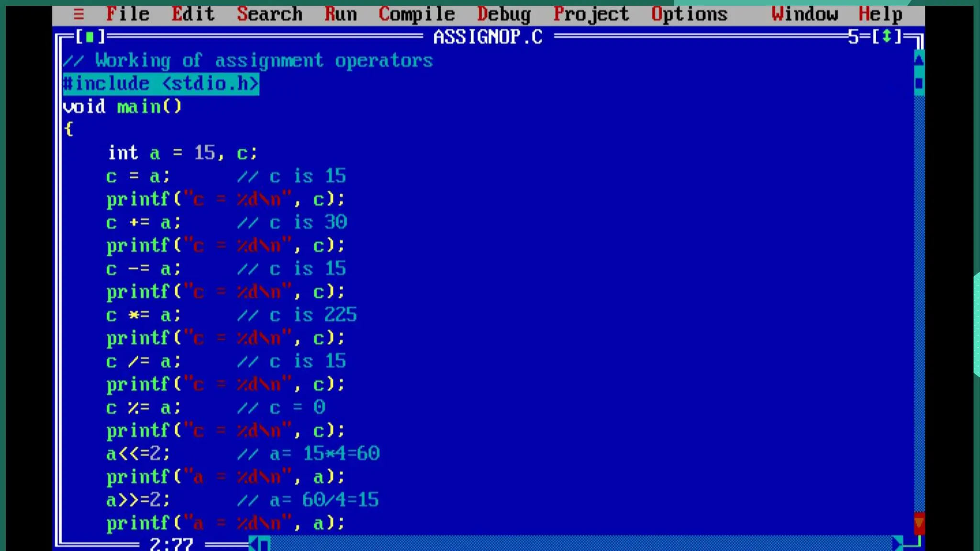Open the Help menu
The image size is (980, 551).
tap(880, 14)
